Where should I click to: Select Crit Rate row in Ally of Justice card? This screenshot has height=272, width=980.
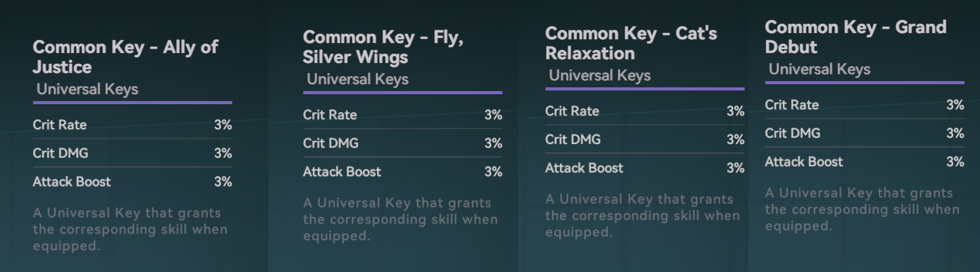tap(132, 125)
